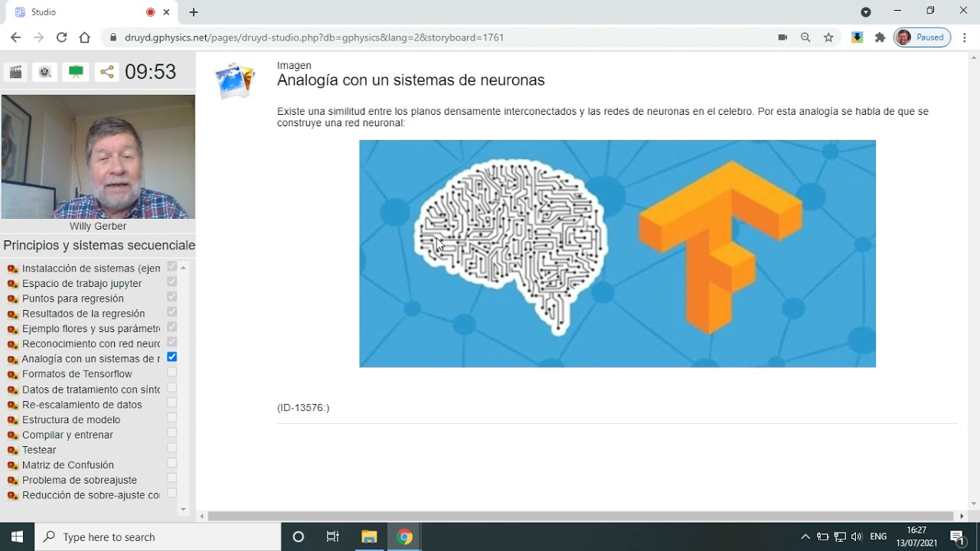The width and height of the screenshot is (980, 551).
Task: Click scroll-up arrow of lesson list
Action: (x=183, y=268)
